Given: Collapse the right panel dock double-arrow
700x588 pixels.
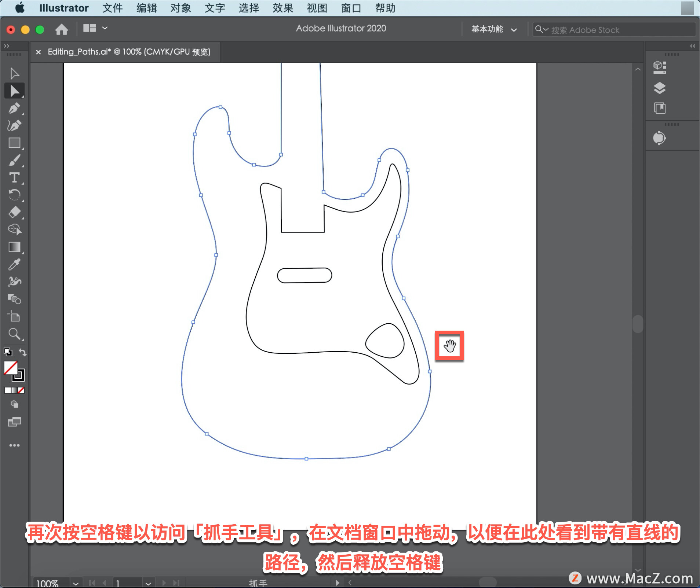Looking at the screenshot, I should point(692,46).
